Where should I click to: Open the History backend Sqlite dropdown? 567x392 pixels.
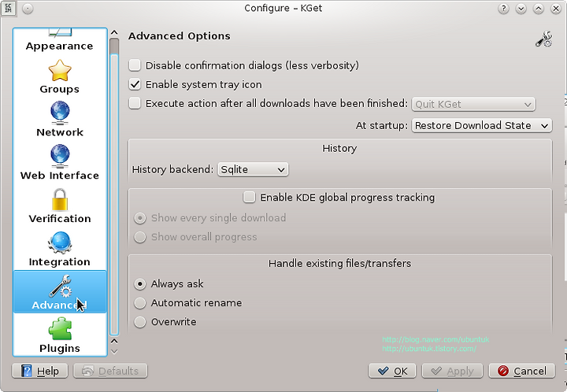click(253, 169)
